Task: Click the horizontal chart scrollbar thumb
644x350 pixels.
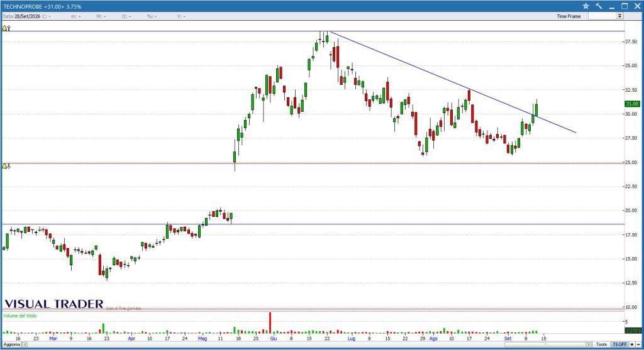Action: (x=545, y=344)
